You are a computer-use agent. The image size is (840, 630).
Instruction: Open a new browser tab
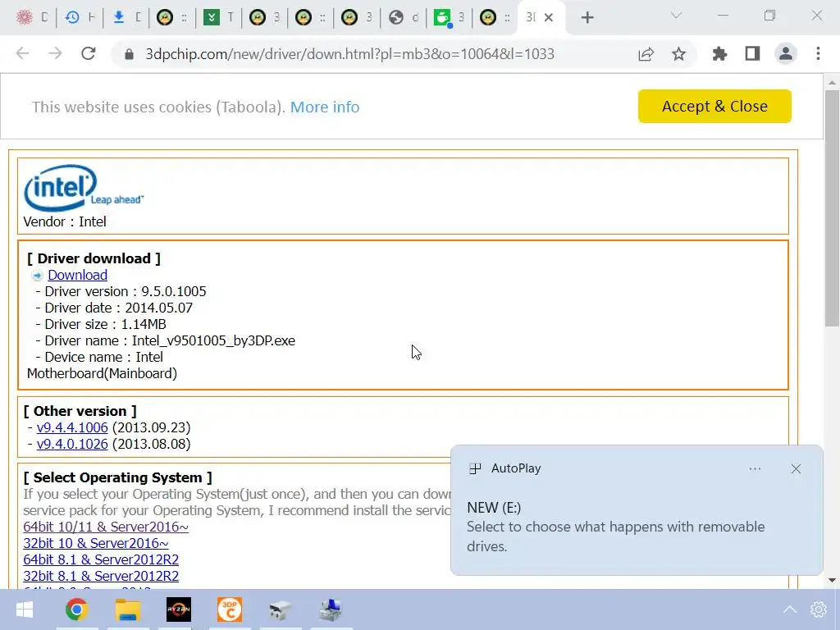pos(587,18)
